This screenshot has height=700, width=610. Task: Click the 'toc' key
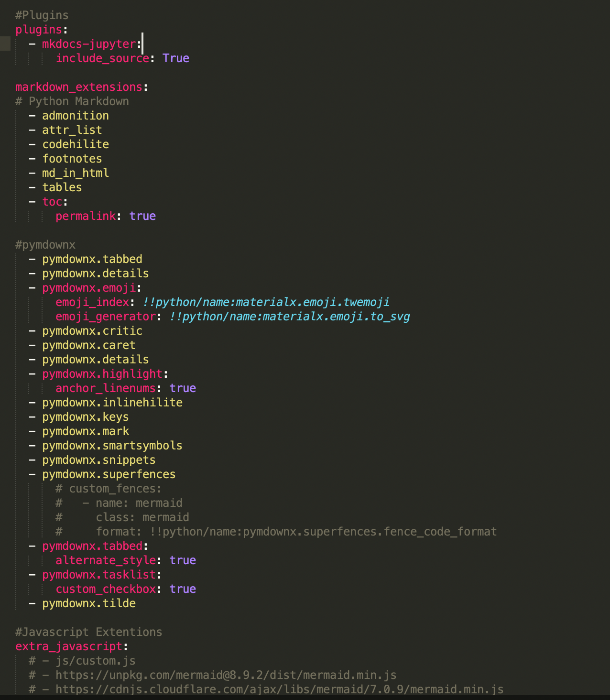(52, 202)
